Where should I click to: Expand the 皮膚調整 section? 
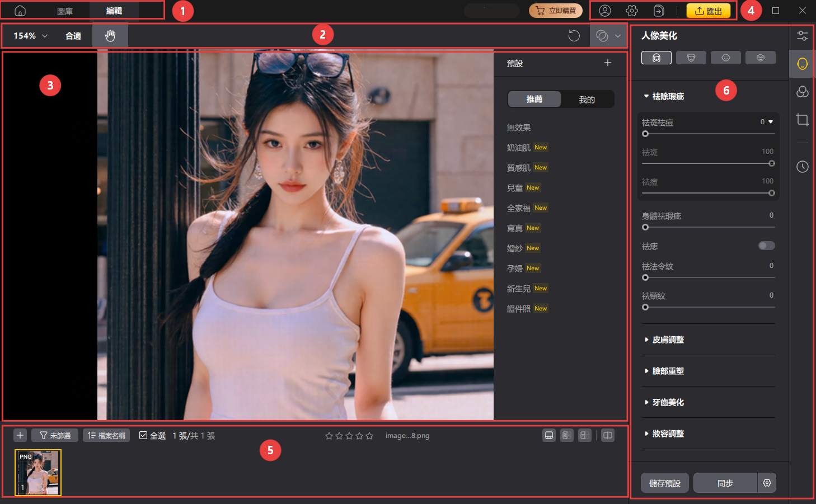668,340
